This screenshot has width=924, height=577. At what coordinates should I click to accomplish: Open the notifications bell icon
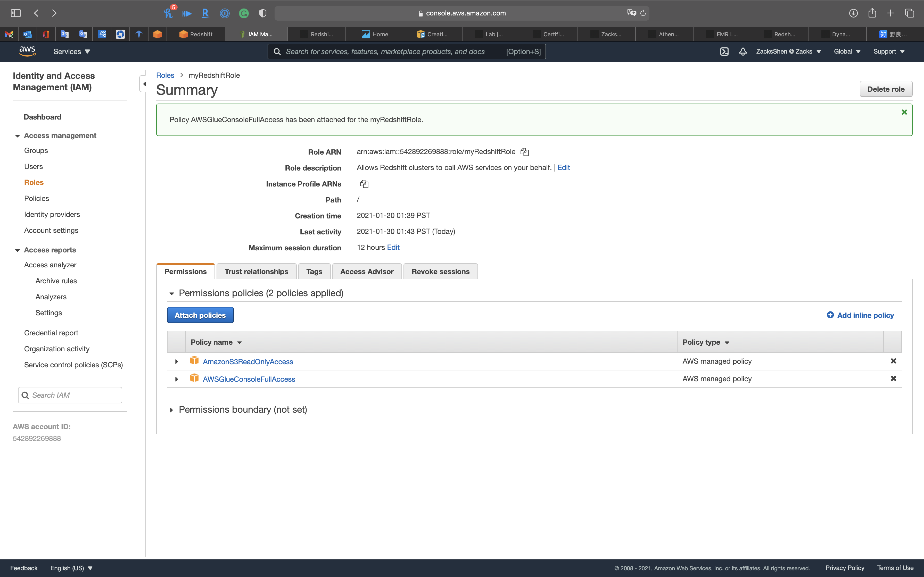click(743, 52)
